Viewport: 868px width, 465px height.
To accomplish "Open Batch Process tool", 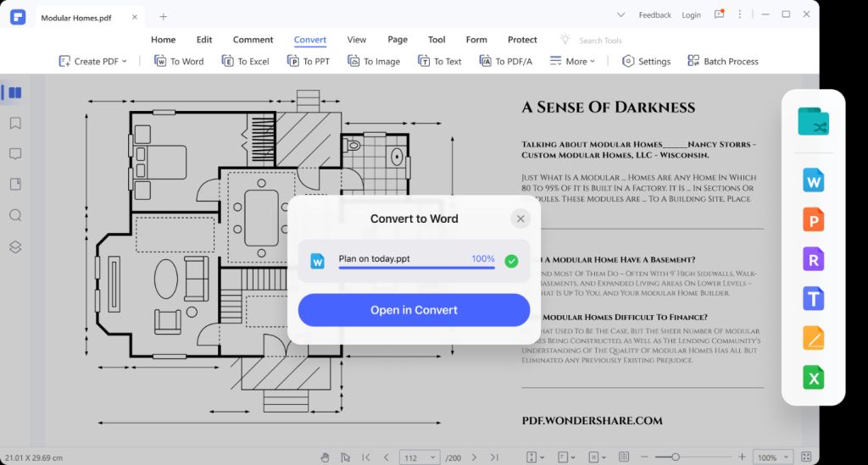I will (x=722, y=61).
